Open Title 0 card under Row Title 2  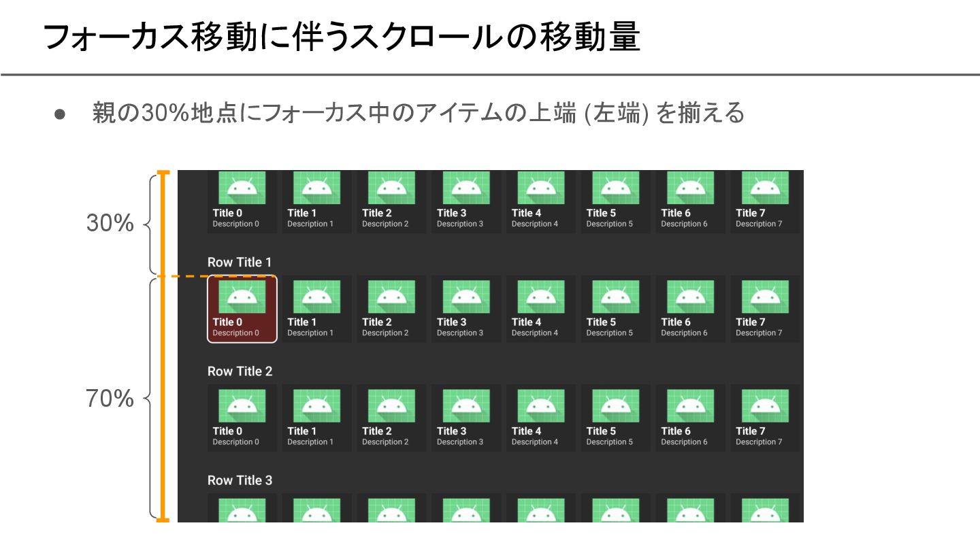[x=242, y=418]
